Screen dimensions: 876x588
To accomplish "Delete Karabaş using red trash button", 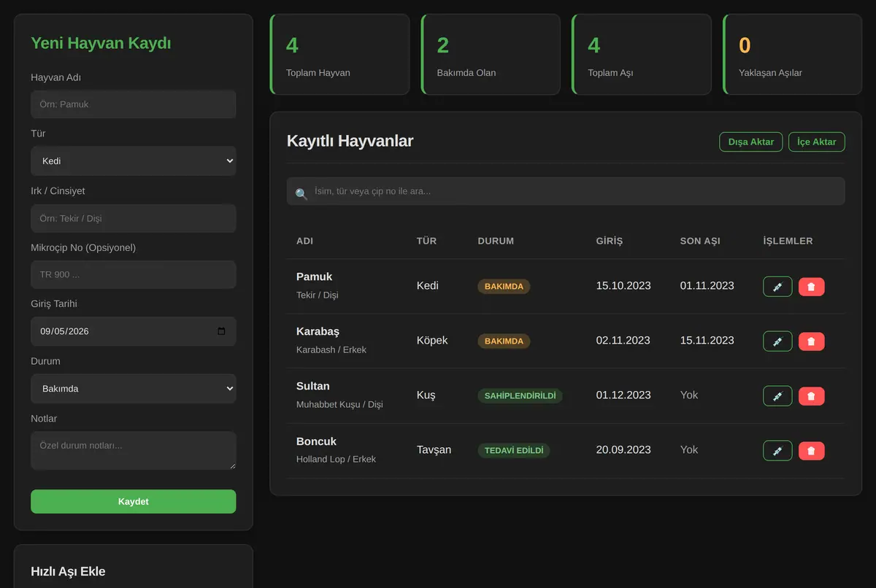I will pyautogui.click(x=812, y=341).
